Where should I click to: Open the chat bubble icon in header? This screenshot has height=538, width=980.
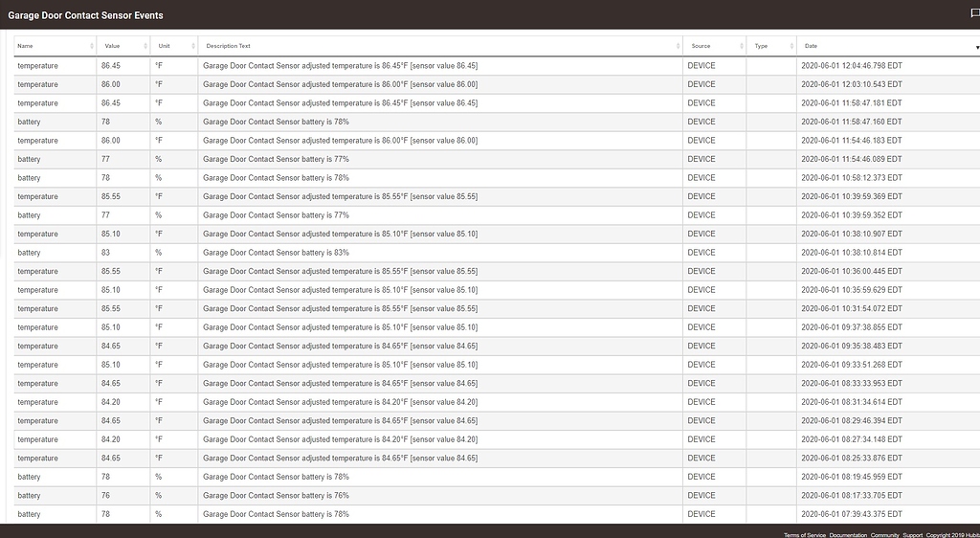(x=975, y=14)
